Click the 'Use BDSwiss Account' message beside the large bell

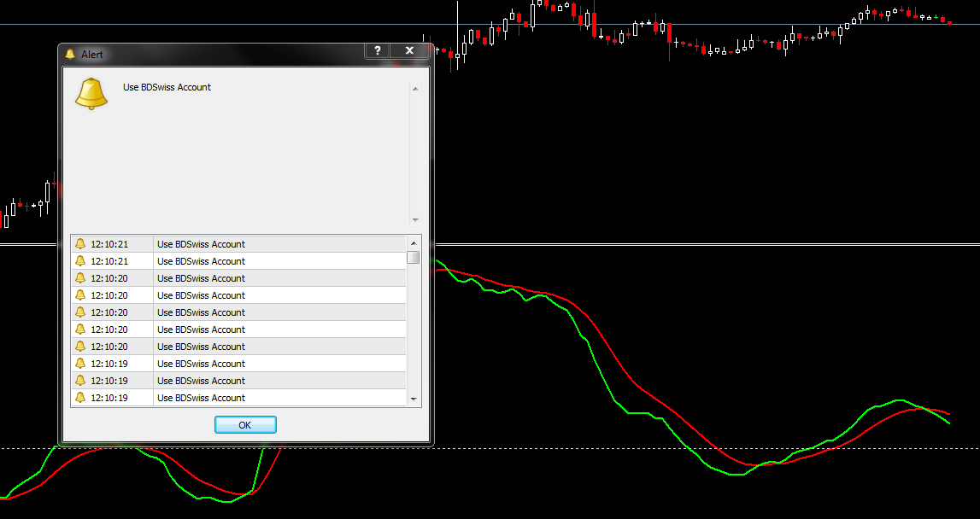pos(167,87)
